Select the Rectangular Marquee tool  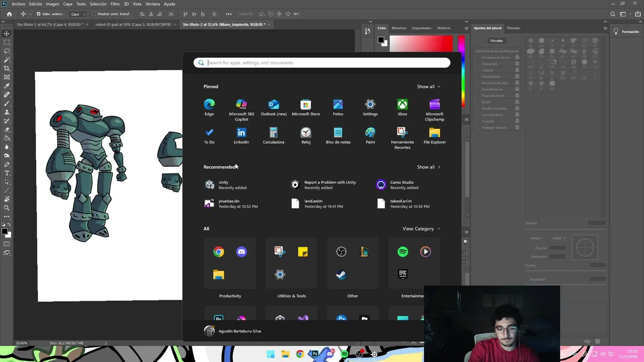coord(7,42)
